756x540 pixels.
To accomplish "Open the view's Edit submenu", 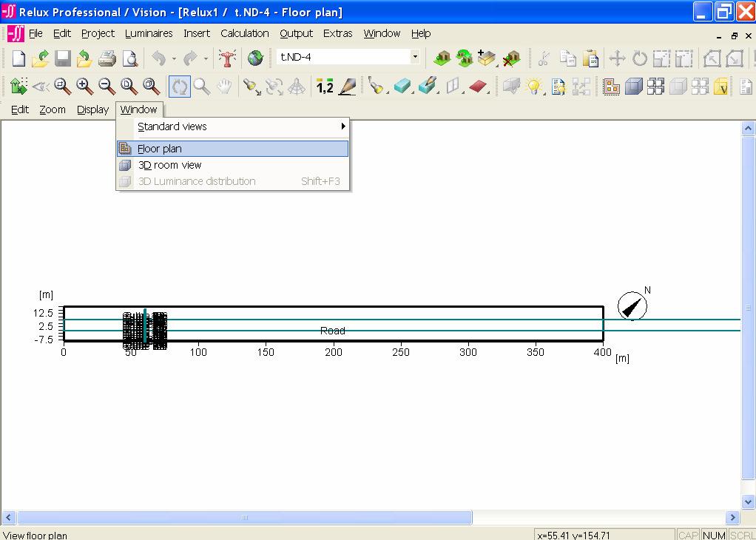I will coord(20,109).
